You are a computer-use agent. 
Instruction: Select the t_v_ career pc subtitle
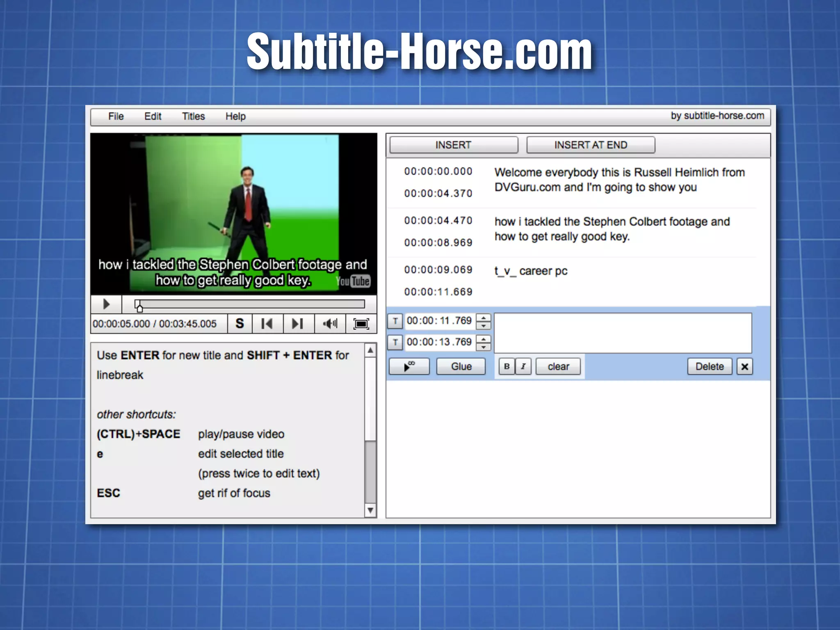531,271
